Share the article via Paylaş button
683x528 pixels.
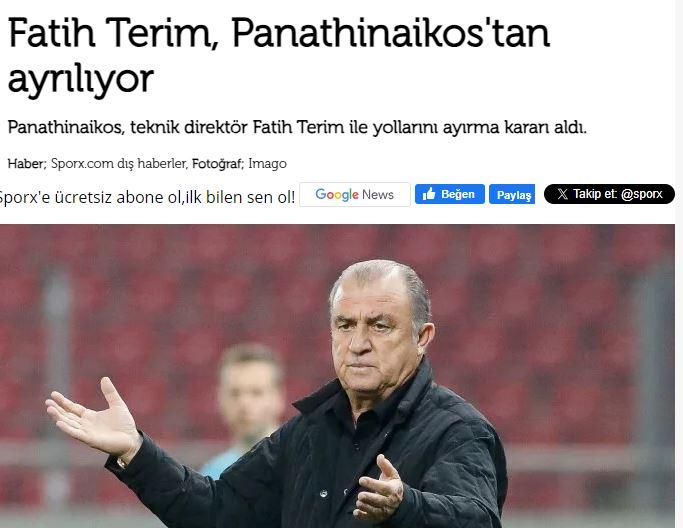click(512, 194)
